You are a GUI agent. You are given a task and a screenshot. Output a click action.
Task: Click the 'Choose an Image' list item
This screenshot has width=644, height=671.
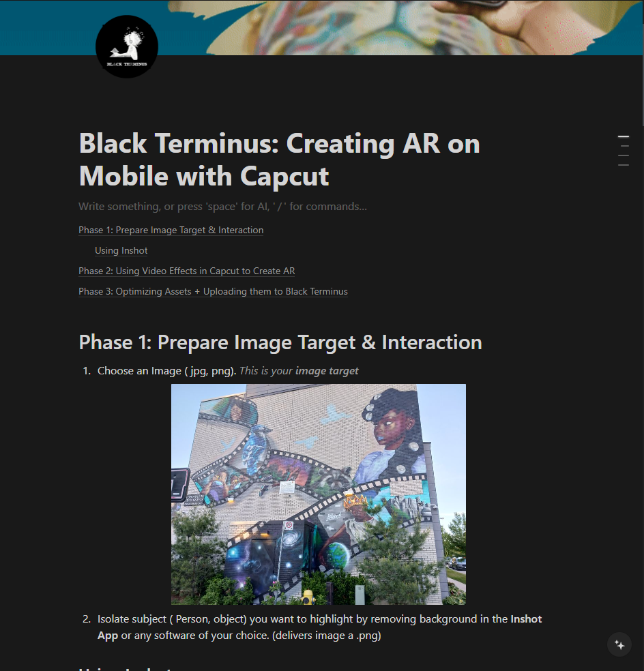click(228, 370)
